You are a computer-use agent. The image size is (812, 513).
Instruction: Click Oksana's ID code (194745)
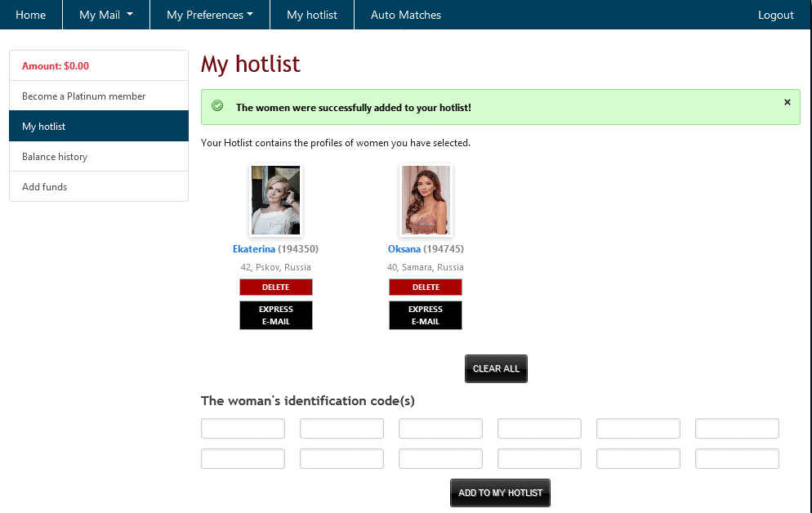pos(444,249)
